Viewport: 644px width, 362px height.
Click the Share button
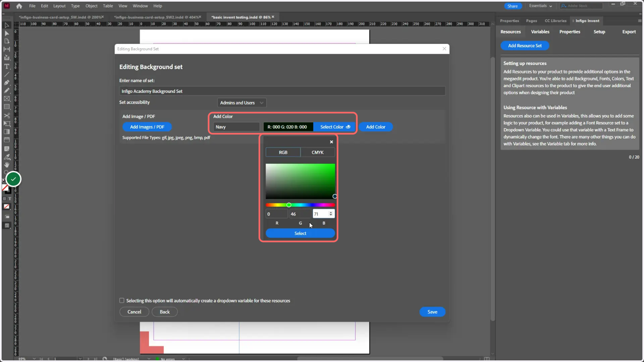(x=513, y=6)
